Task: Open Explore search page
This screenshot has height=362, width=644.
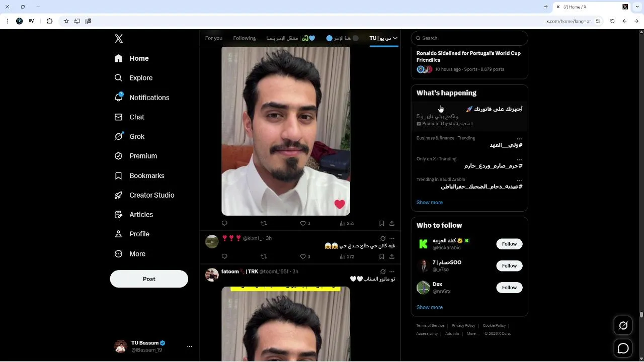Action: 133,78
